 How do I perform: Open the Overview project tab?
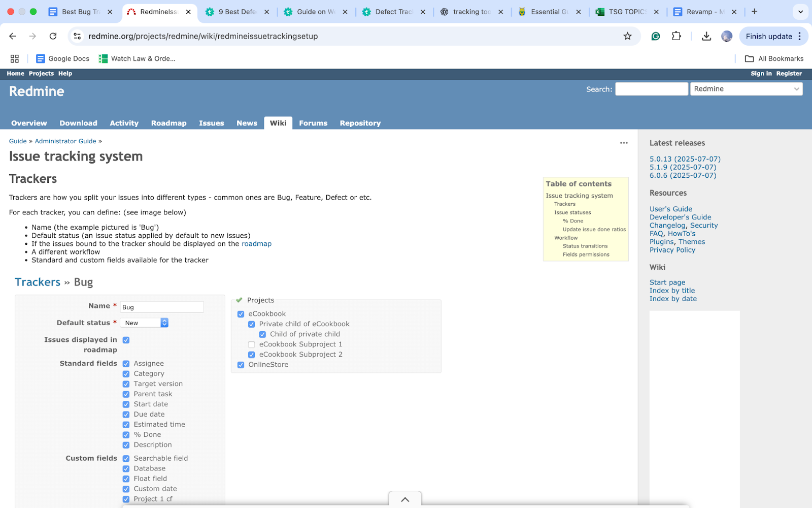(x=29, y=123)
